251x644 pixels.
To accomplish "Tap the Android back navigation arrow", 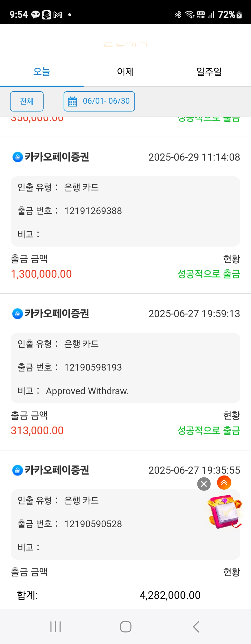I will pos(196,627).
